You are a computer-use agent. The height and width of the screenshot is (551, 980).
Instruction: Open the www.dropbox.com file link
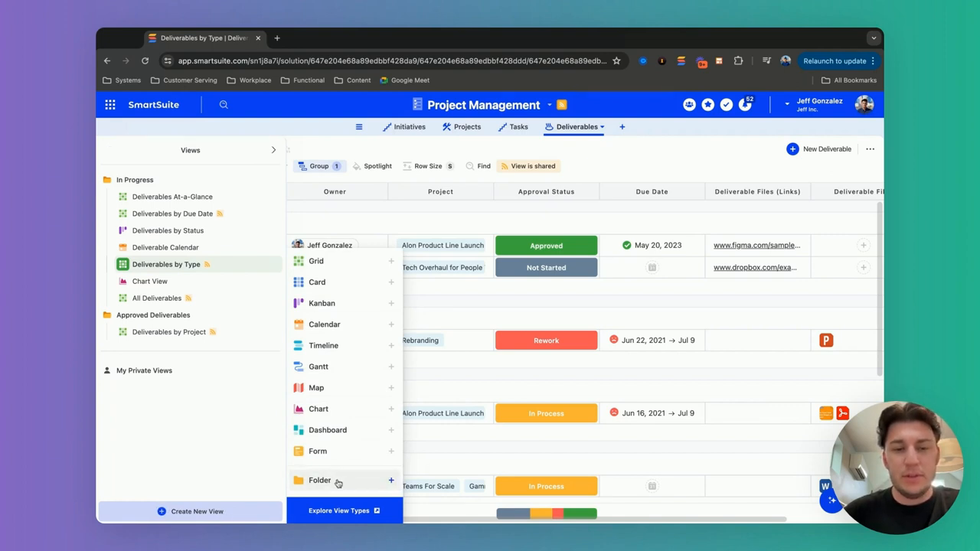pos(755,268)
